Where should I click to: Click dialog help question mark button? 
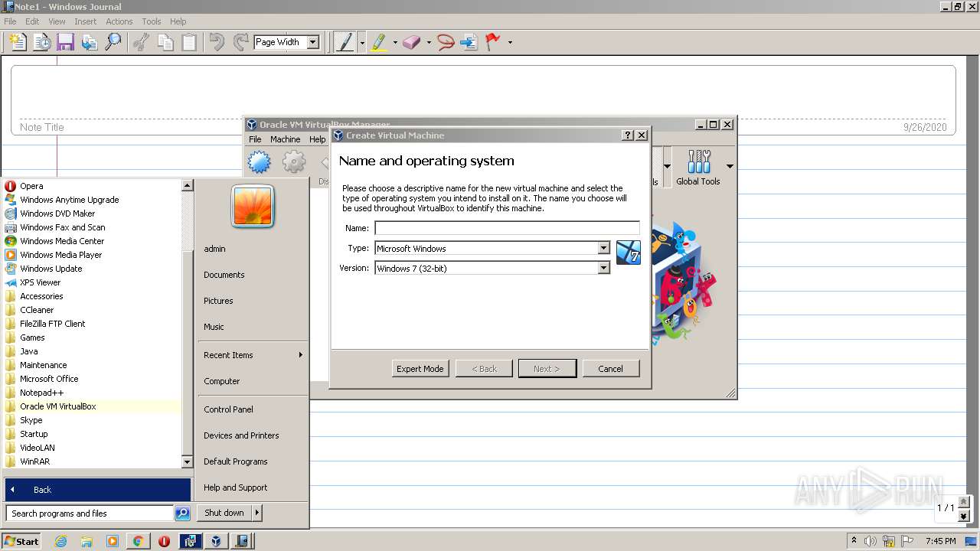628,135
